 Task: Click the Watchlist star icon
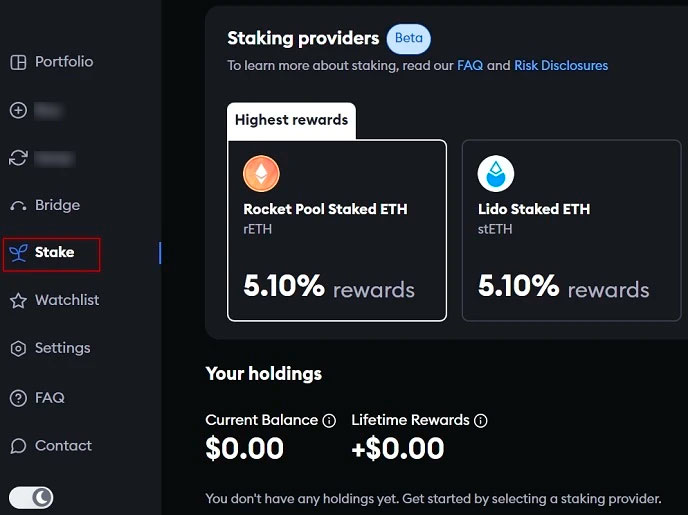(x=18, y=301)
